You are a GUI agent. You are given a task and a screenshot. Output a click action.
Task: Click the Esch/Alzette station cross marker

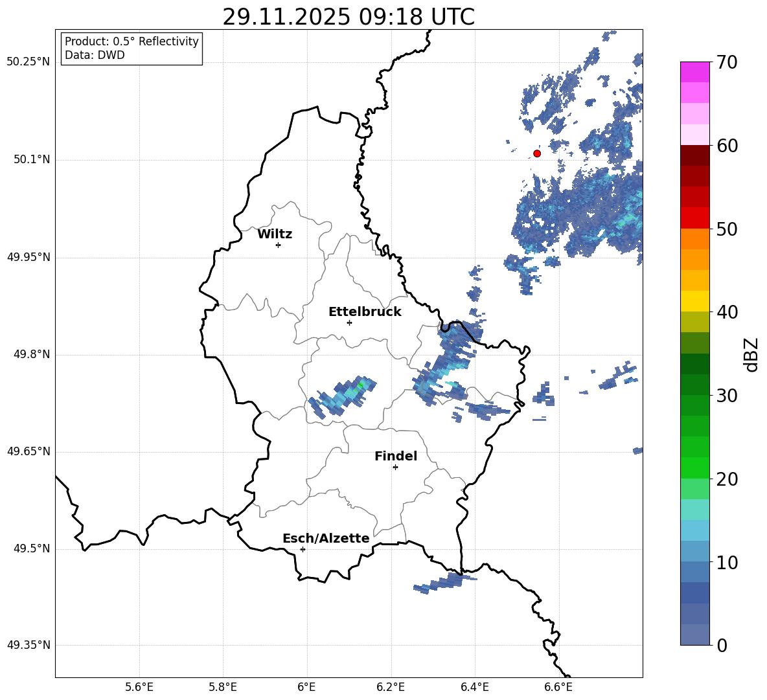pos(303,549)
